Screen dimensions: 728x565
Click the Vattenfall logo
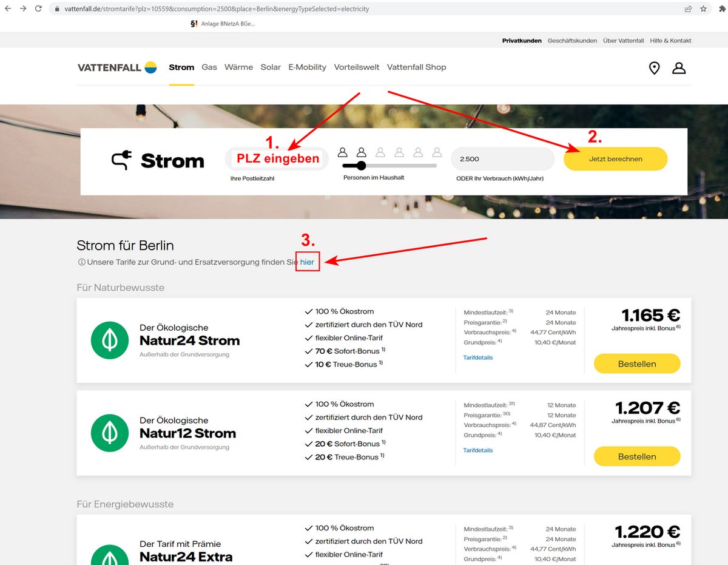[117, 67]
